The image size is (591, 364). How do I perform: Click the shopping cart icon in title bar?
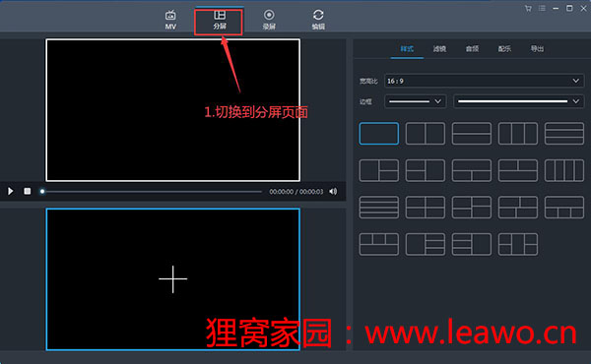(528, 8)
